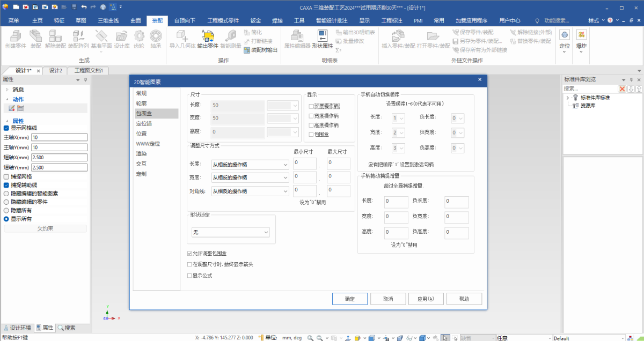Screen dimensions: 644x341
Task: Switch to the 钣金 ribbon tab
Action: [255, 20]
